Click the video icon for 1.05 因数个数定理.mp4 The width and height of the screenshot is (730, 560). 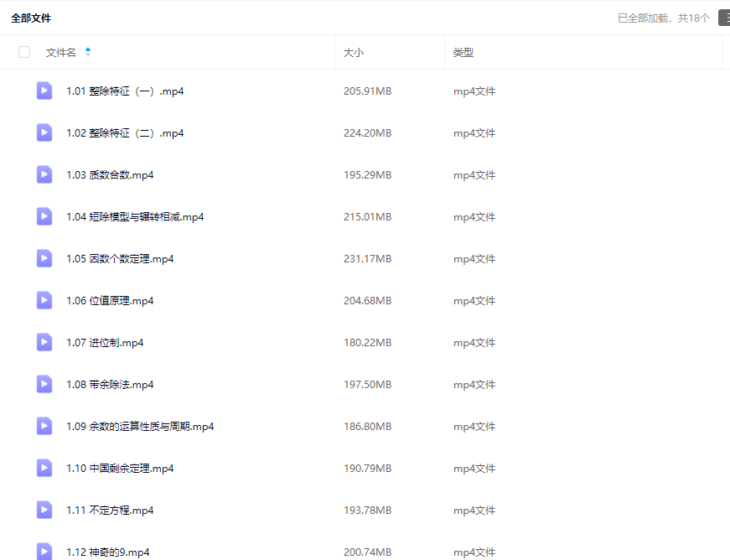(x=44, y=259)
